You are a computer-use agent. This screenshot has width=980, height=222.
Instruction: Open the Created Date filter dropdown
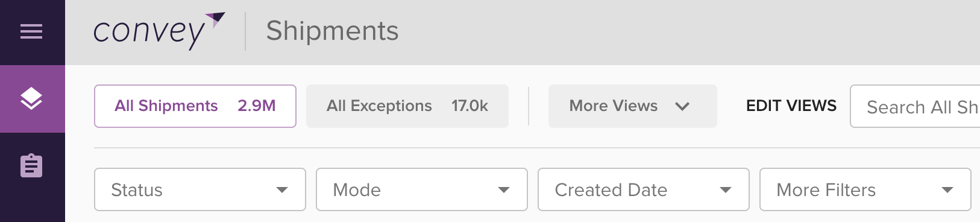tap(644, 189)
